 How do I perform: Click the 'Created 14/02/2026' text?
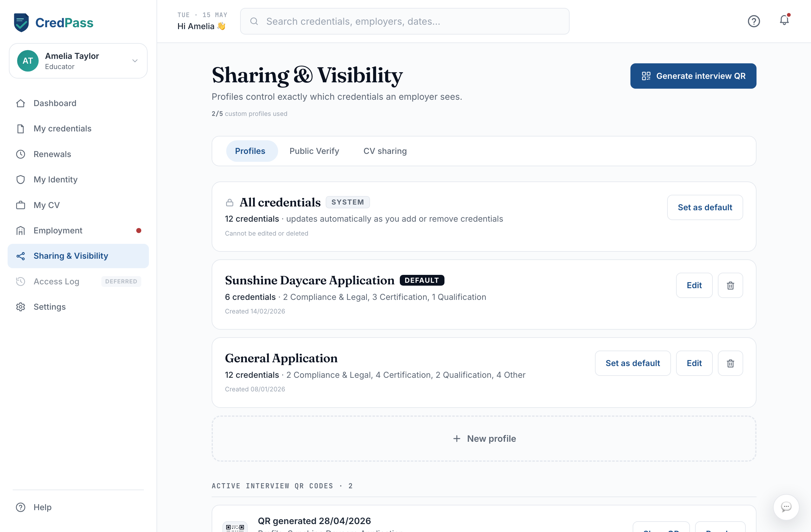click(255, 311)
